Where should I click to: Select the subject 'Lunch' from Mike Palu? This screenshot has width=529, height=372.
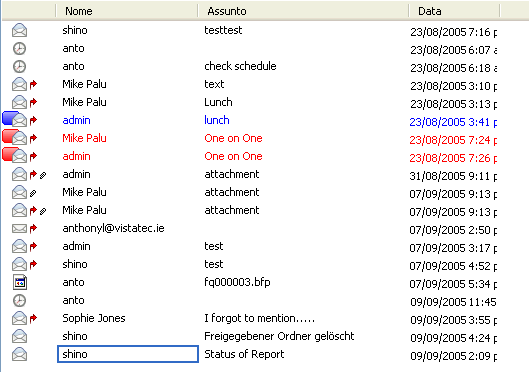pyautogui.click(x=218, y=102)
